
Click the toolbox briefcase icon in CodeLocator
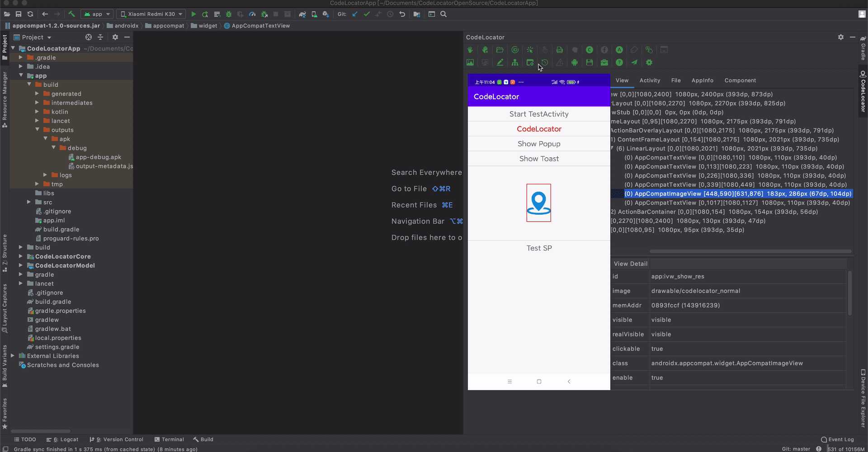[604, 63]
